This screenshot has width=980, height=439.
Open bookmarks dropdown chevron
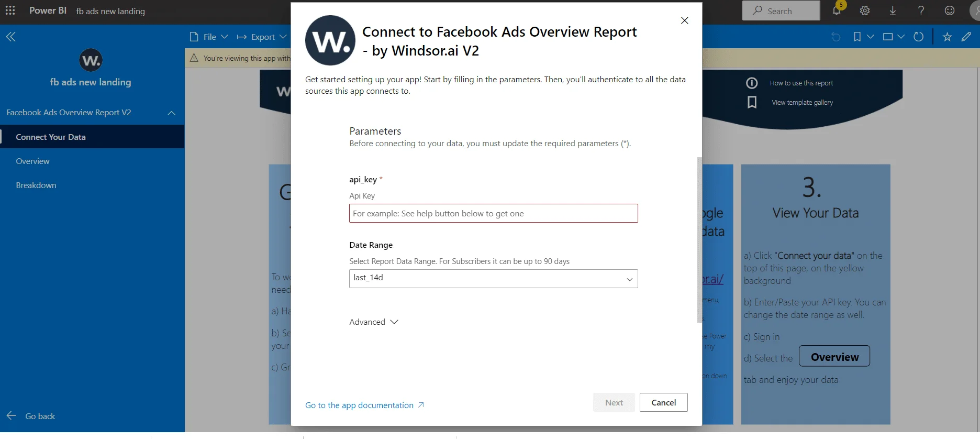[x=870, y=37]
